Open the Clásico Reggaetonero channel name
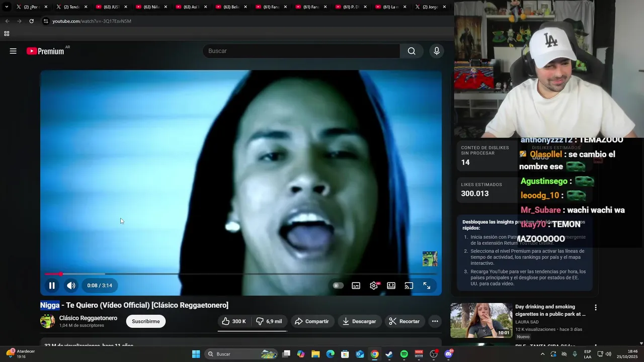 [88, 318]
